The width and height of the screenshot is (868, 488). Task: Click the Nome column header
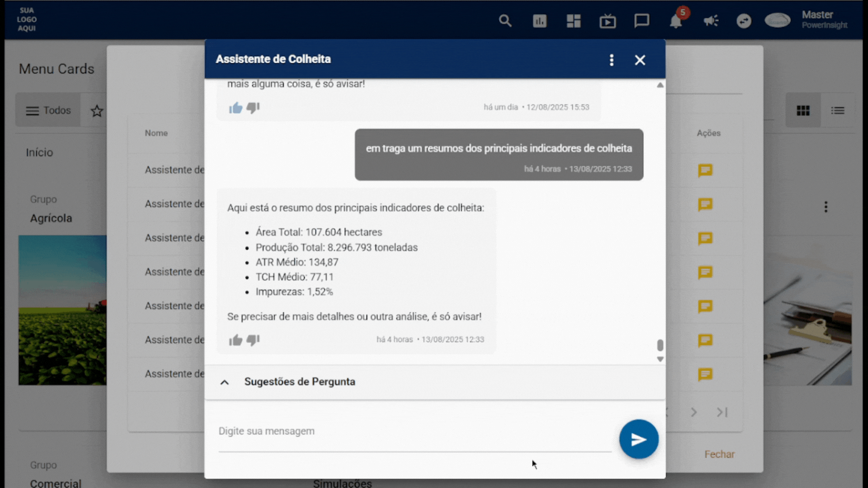coord(156,133)
